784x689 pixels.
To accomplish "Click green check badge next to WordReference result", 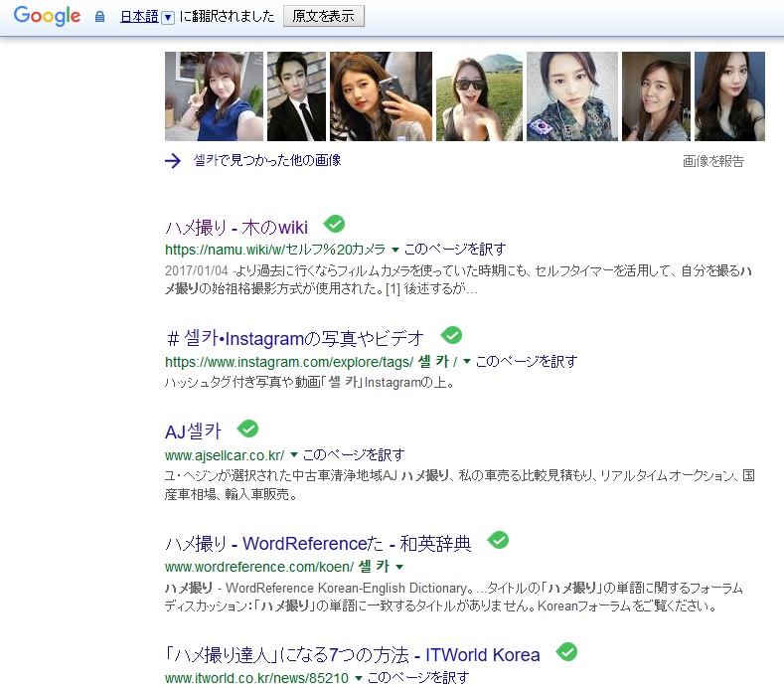I will pyautogui.click(x=498, y=540).
